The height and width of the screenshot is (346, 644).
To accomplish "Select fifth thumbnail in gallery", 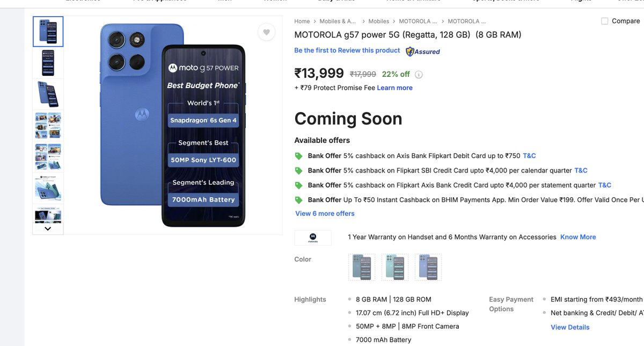I will tap(48, 156).
